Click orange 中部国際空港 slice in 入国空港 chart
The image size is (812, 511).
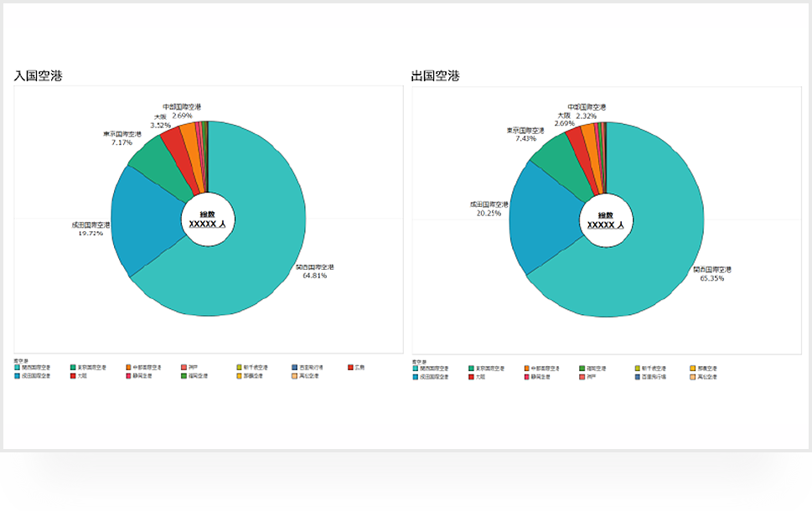click(189, 134)
